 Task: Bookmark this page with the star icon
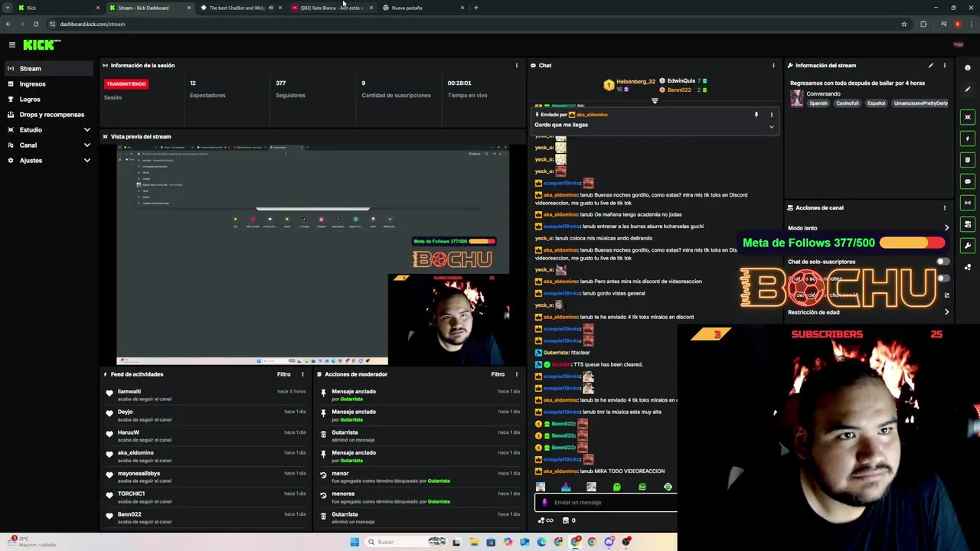pyautogui.click(x=903, y=24)
